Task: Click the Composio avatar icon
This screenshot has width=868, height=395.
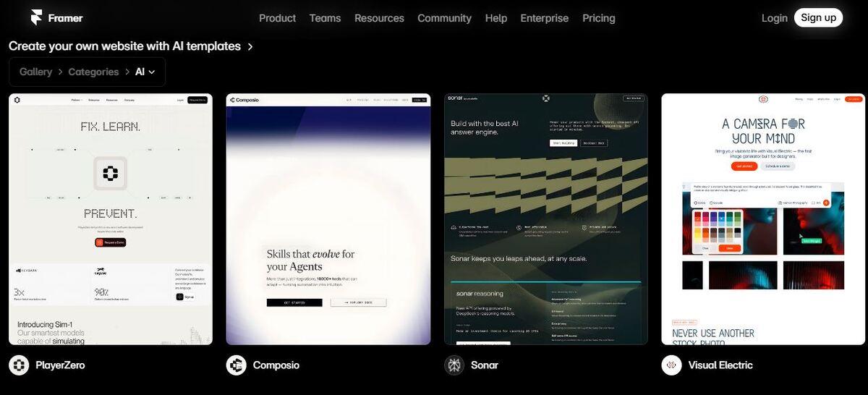Action: click(236, 365)
